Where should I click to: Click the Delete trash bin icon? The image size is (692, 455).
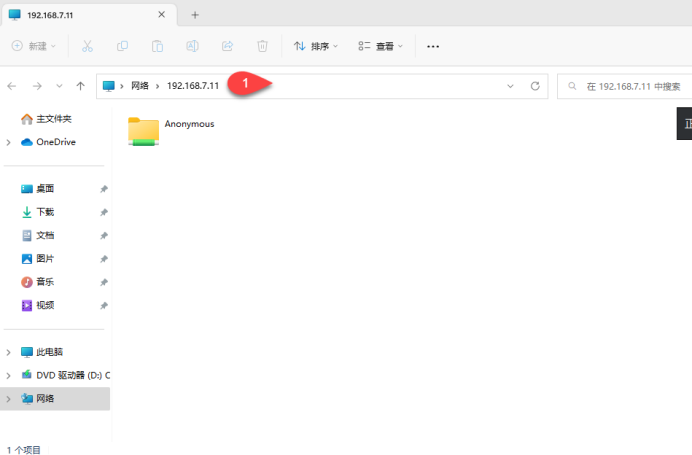coord(262,46)
